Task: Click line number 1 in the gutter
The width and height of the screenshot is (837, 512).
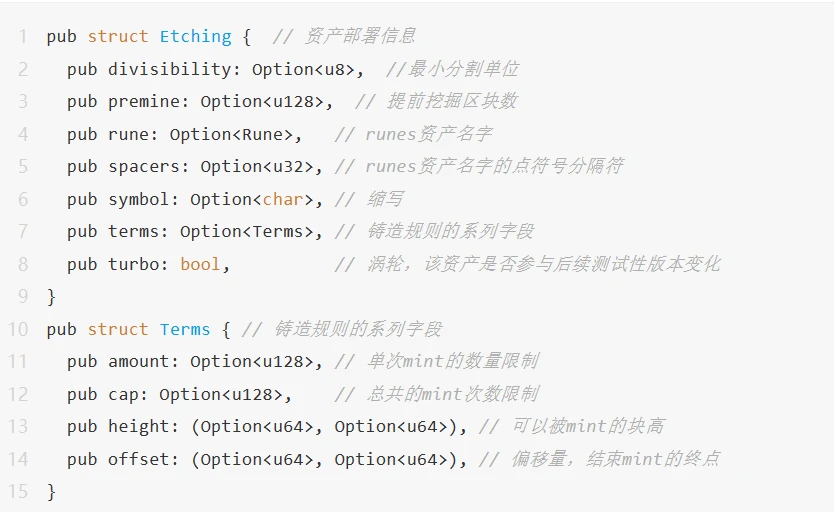Action: click(x=22, y=37)
